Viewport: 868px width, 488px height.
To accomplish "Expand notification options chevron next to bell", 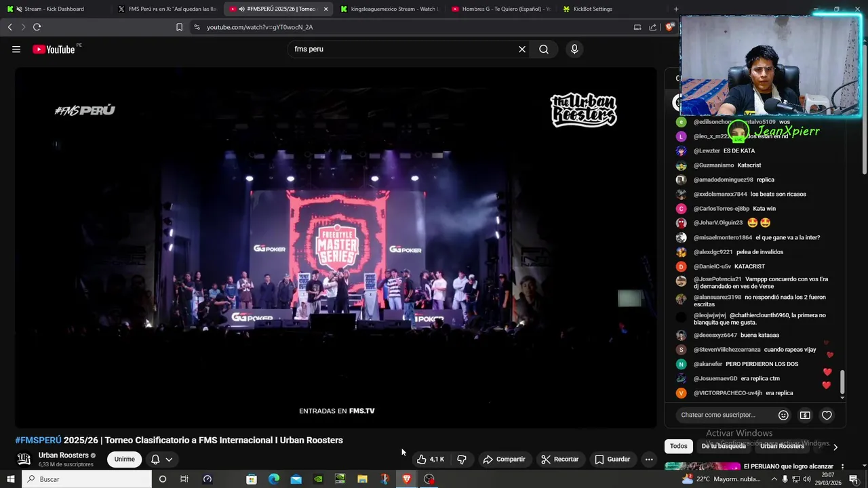I will click(169, 460).
